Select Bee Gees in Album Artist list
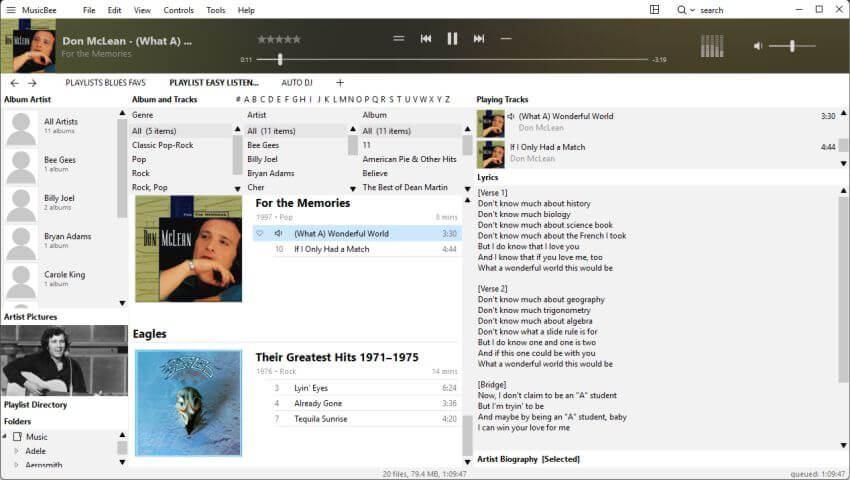The image size is (850, 480). coord(60,160)
